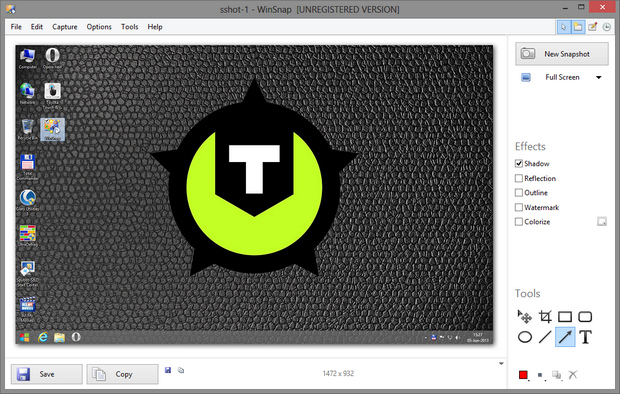Take a New Snapshot

coord(562,54)
